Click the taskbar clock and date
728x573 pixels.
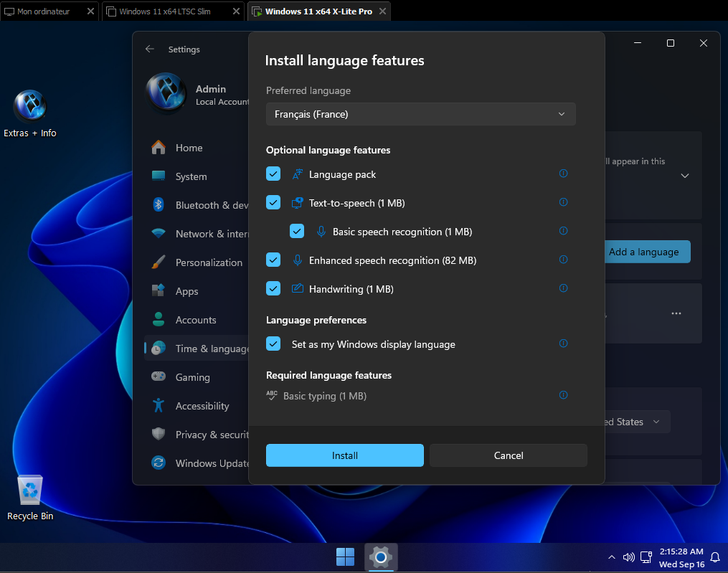tap(681, 557)
